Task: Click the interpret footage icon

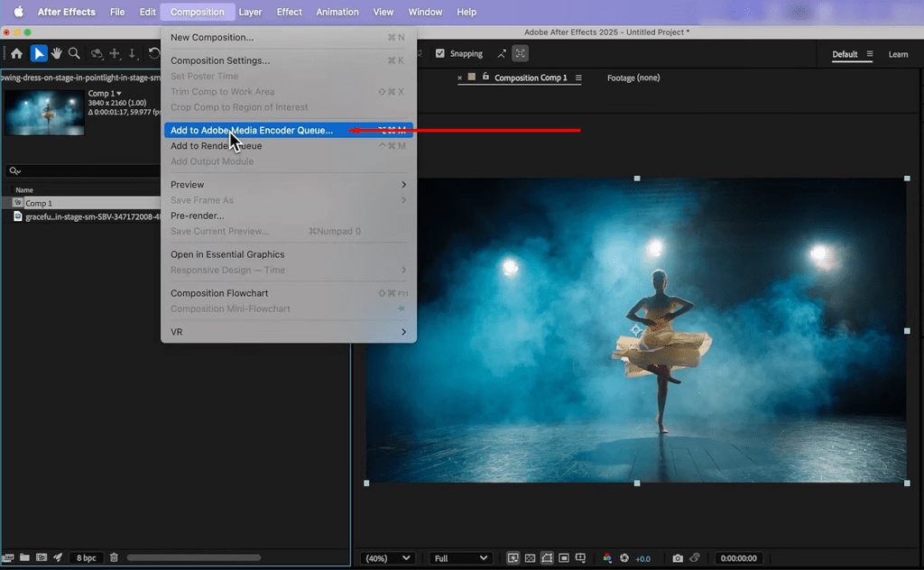Action: (8, 557)
